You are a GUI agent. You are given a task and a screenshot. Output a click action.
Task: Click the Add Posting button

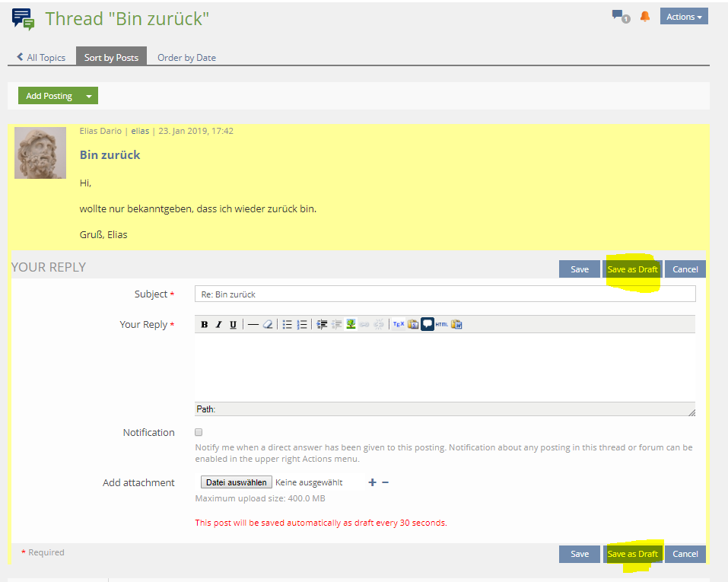coord(49,96)
